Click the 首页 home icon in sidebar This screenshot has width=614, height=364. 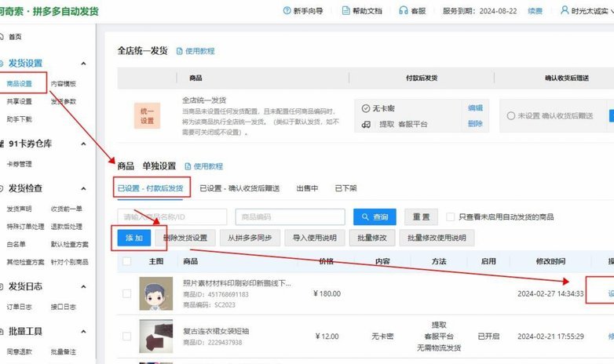[1, 37]
